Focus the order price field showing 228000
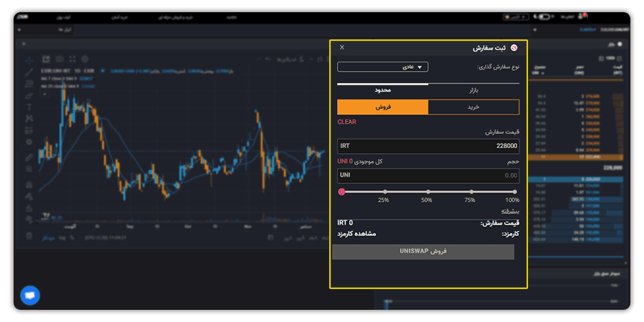Image resolution: width=644 pixels, height=322 pixels. coord(428,146)
